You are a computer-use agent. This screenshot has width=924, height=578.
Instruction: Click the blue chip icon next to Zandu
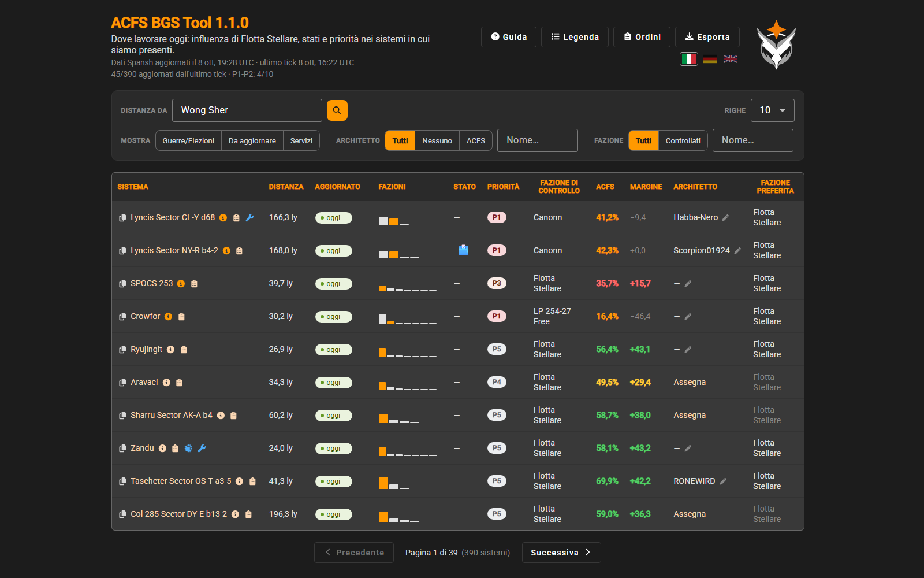click(188, 449)
